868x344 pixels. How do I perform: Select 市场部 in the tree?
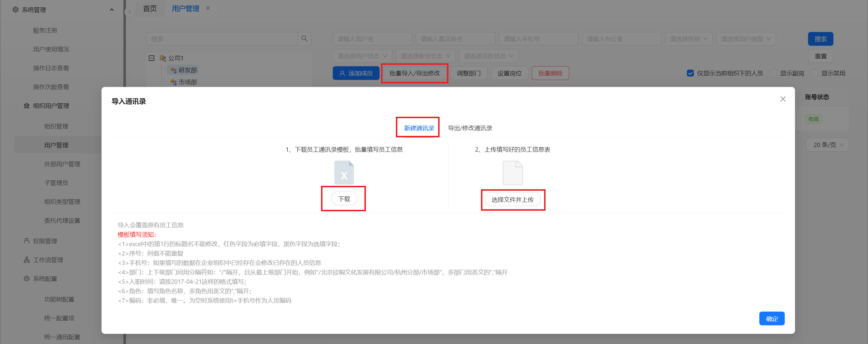click(x=188, y=82)
